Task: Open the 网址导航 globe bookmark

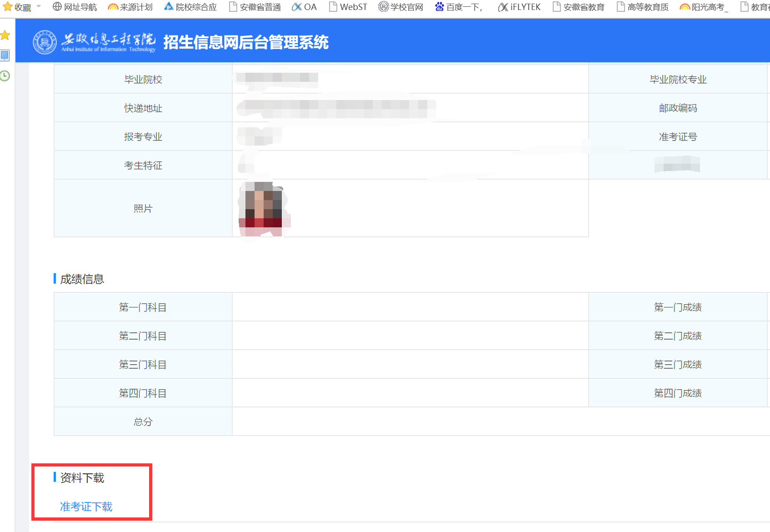Action: 75,7
